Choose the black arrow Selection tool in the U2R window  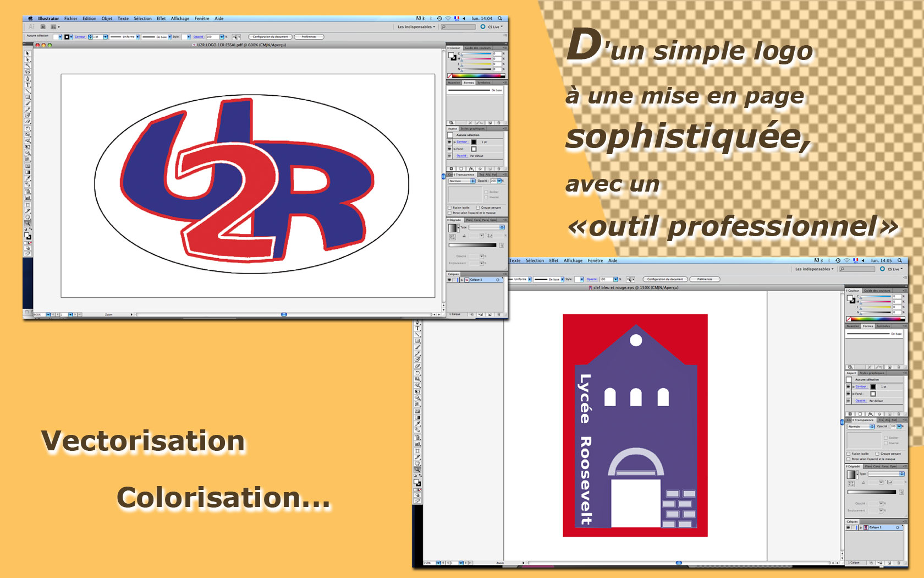pos(28,54)
